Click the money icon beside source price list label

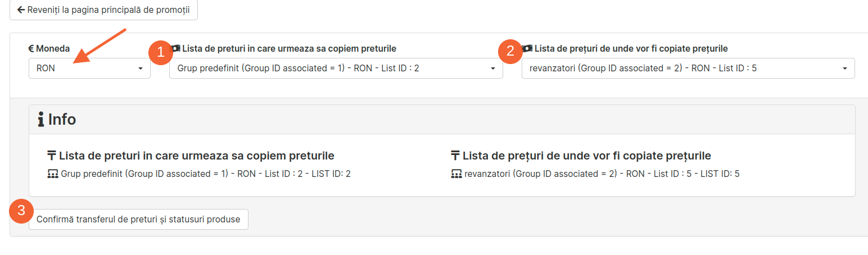[528, 49]
